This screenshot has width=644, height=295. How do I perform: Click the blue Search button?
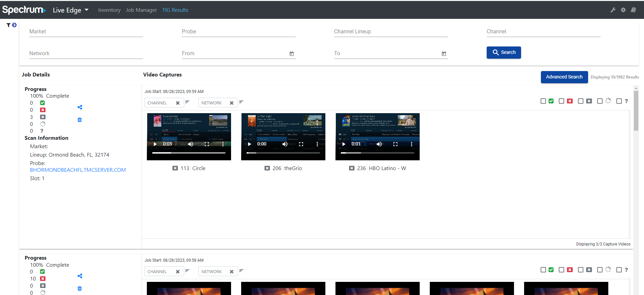click(504, 53)
